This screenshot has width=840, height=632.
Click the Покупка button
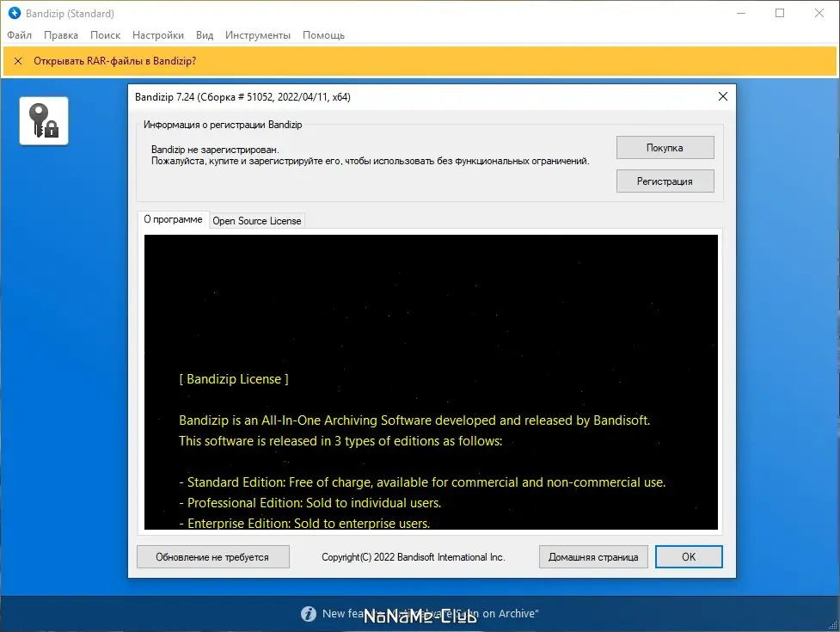(665, 148)
